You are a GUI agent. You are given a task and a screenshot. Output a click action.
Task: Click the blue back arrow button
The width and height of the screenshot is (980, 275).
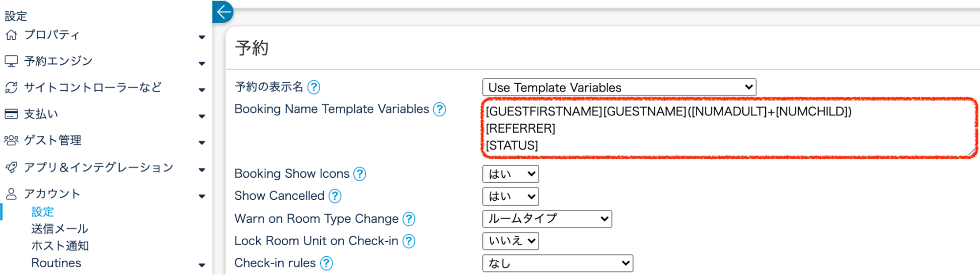click(223, 12)
